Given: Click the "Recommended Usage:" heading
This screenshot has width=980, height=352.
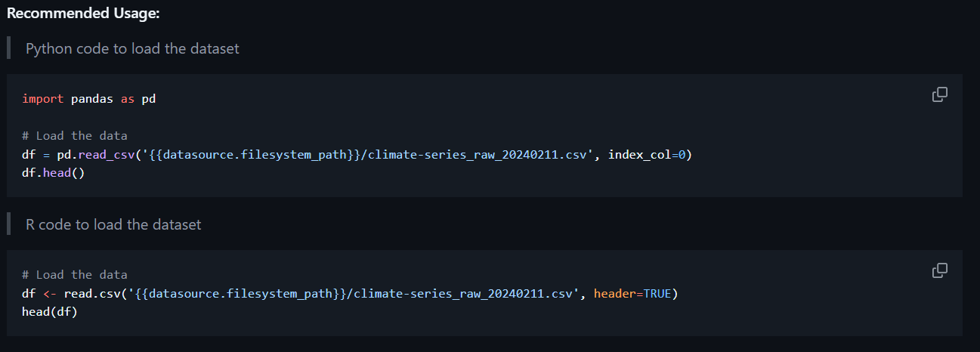Looking at the screenshot, I should pyautogui.click(x=83, y=14).
